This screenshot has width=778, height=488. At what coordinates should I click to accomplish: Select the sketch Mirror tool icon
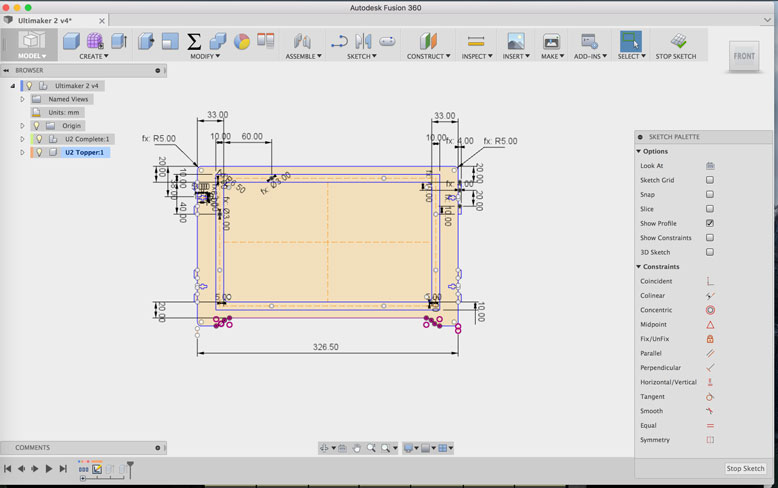363,41
